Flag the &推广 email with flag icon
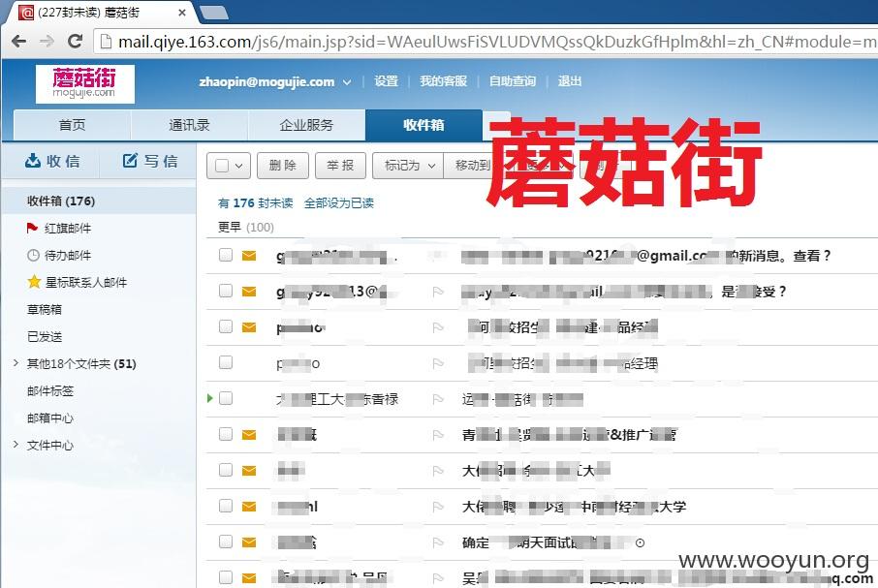The height and width of the screenshot is (588, 878). (438, 435)
